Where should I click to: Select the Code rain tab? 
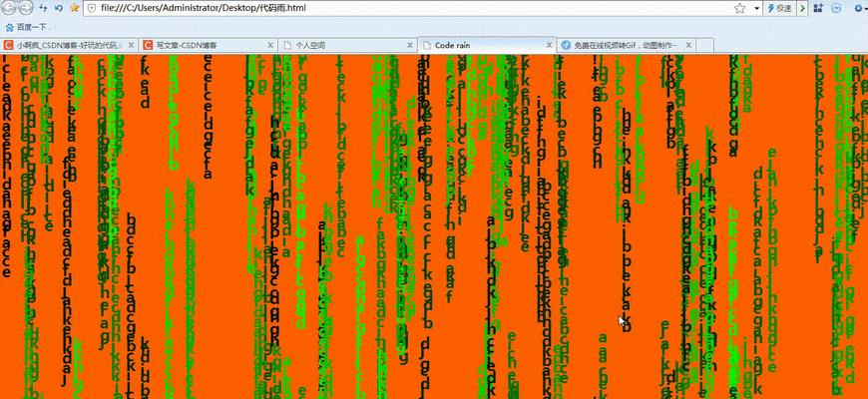click(487, 45)
